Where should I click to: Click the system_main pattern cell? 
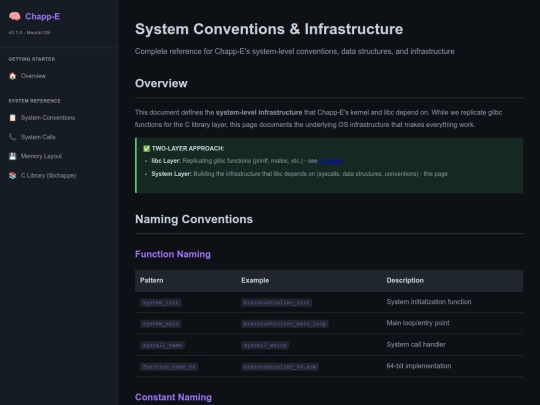[x=160, y=324]
